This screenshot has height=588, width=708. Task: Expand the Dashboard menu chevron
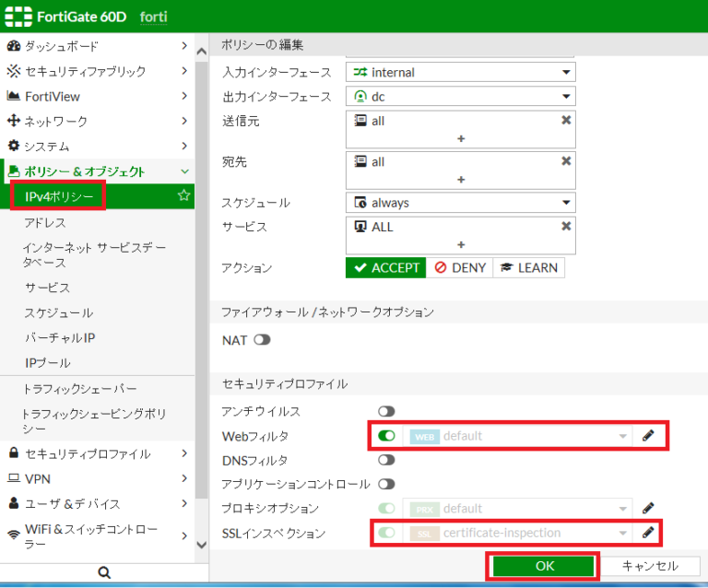pyautogui.click(x=184, y=45)
